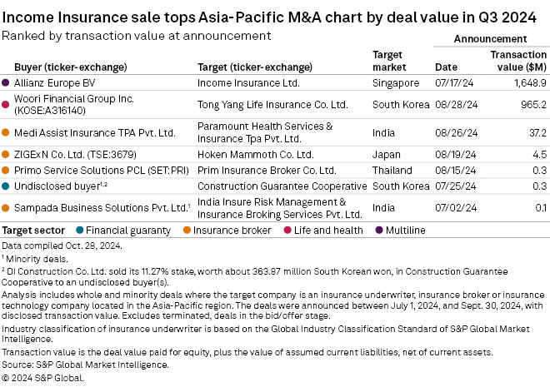Click the teal Financial guaranty legend dot
This screenshot has width=550, height=392.
coord(78,231)
